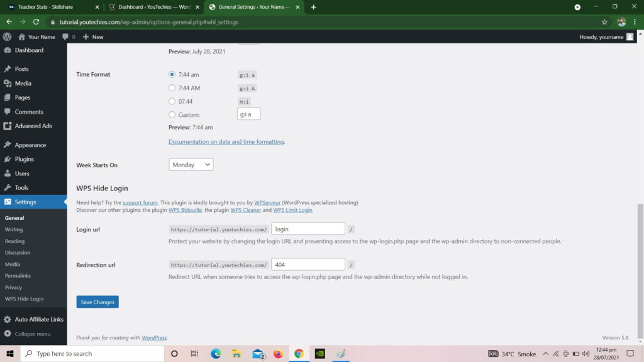Image resolution: width=644 pixels, height=362 pixels.
Task: Open Plugins icon menu
Action: click(x=8, y=159)
